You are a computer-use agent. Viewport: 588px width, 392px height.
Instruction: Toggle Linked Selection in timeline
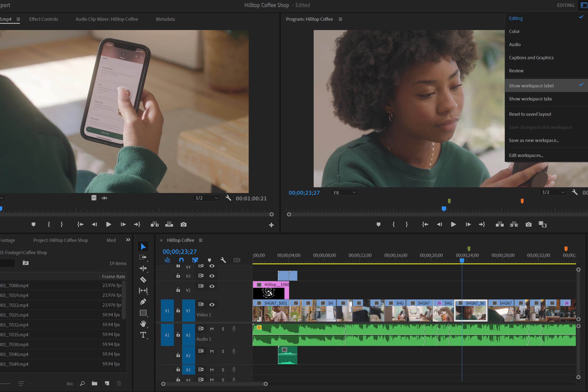(x=195, y=260)
